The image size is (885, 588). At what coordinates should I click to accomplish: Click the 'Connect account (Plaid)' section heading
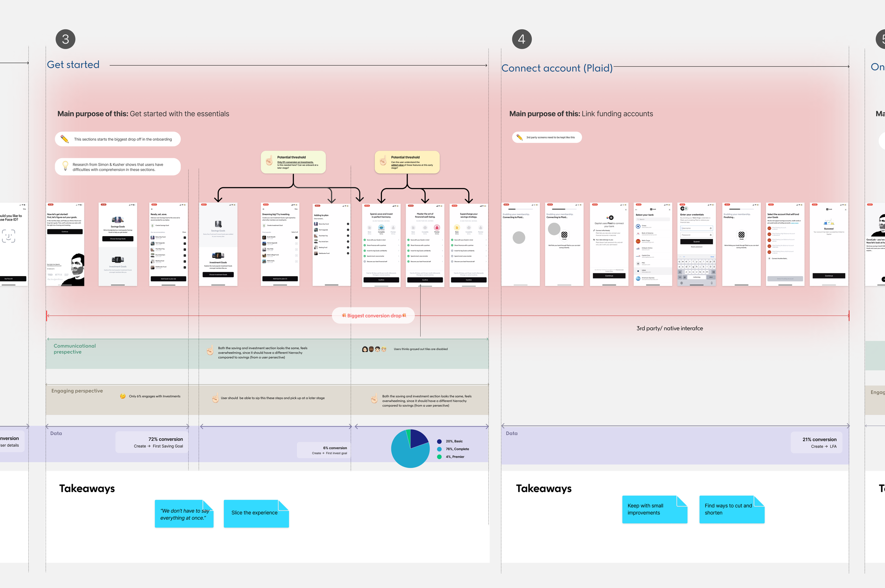(556, 68)
